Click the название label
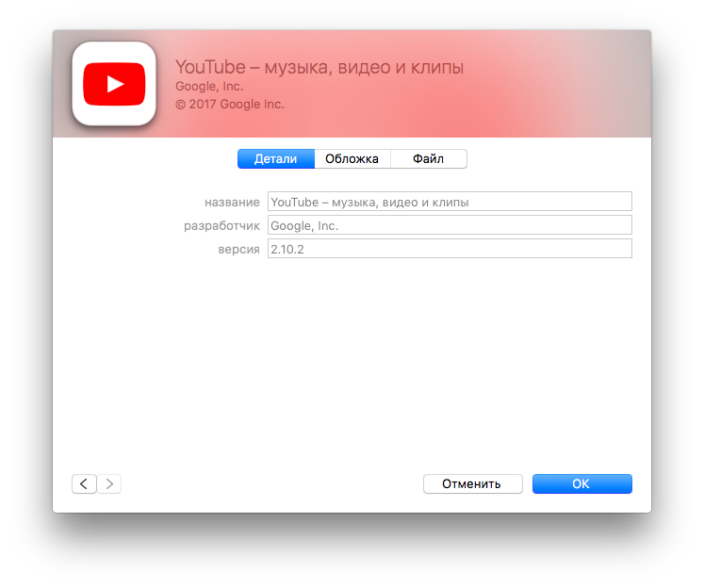This screenshot has height=588, width=704. click(232, 203)
